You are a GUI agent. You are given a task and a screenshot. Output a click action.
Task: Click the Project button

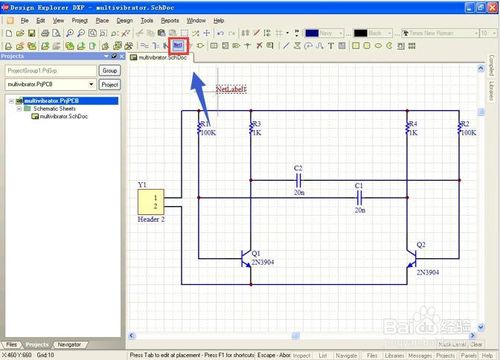pyautogui.click(x=109, y=85)
